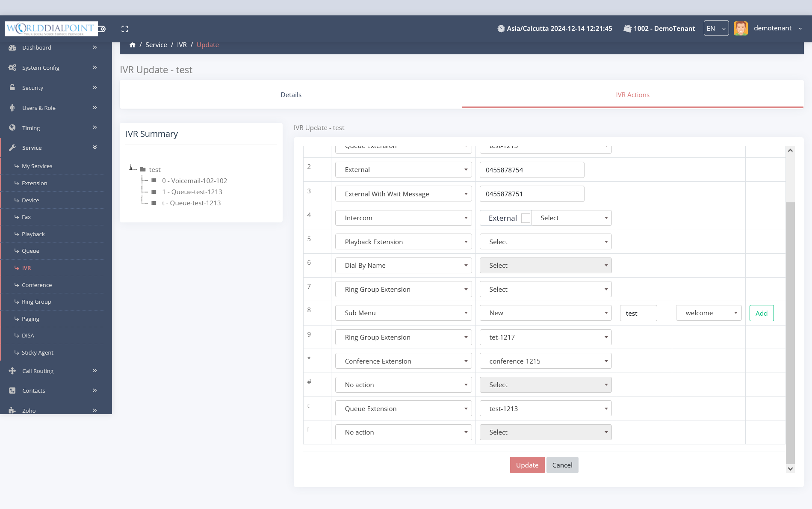The width and height of the screenshot is (812, 509).
Task: Toggle fullscreen mode icon in header
Action: click(124, 29)
